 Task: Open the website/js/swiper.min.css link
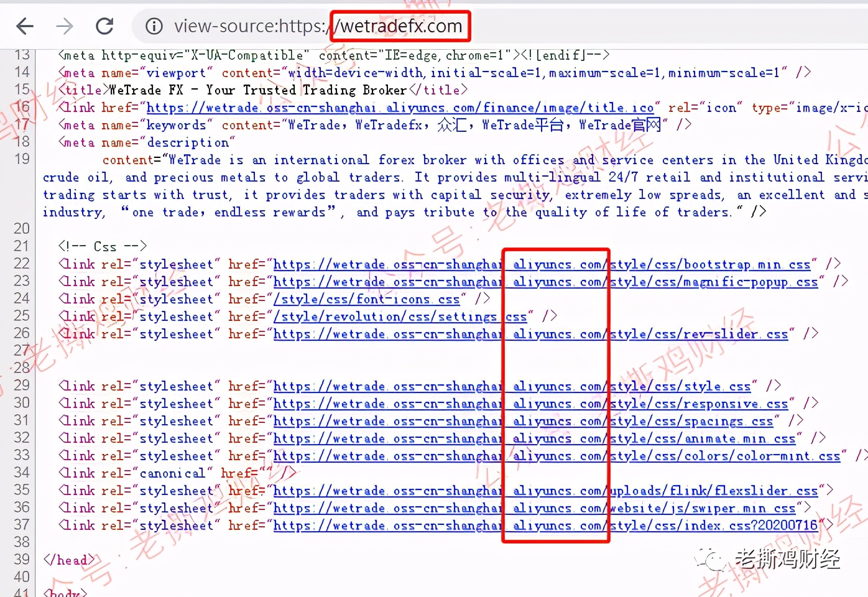(x=534, y=508)
